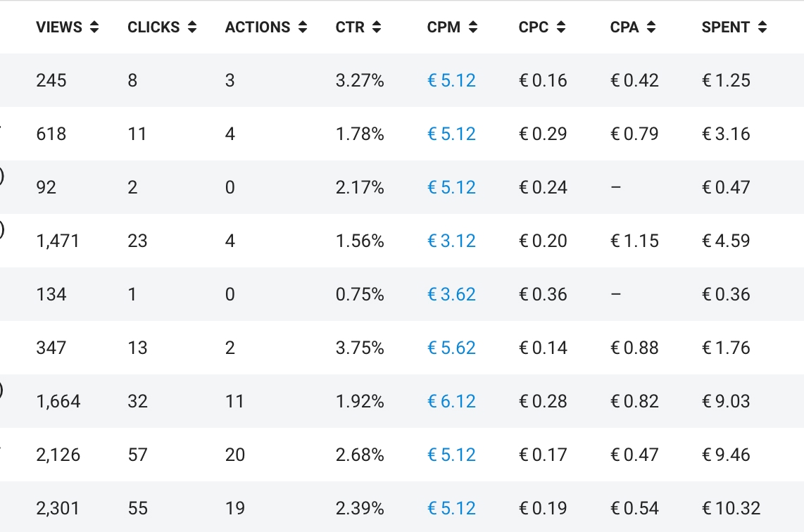
Task: Click the € 5.62 CPM link
Action: [451, 348]
